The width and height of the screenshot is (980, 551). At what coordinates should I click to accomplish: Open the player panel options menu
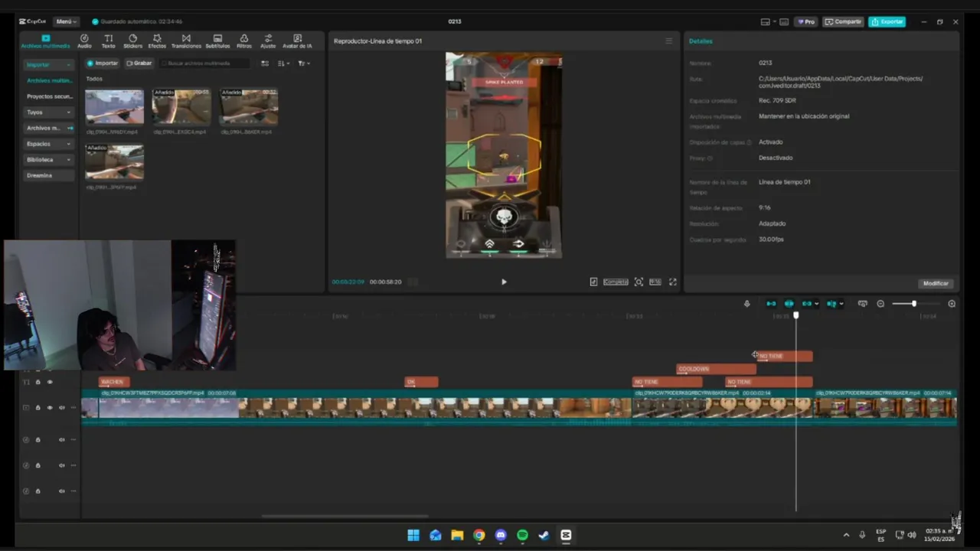tap(668, 41)
